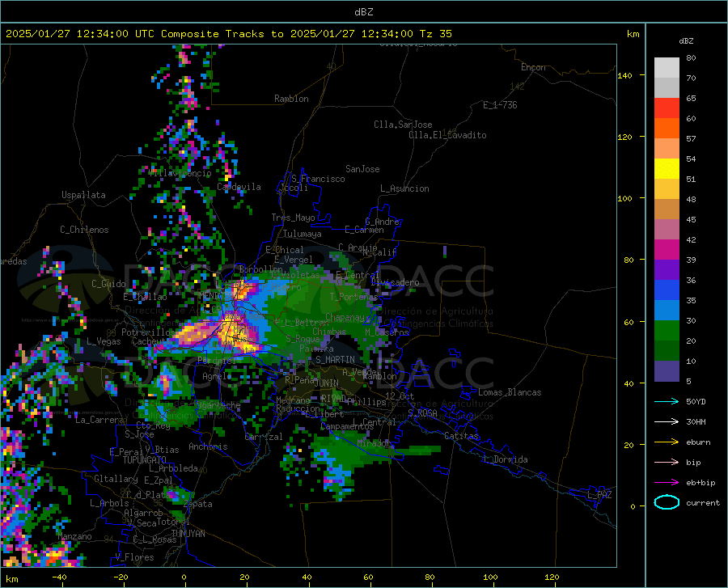Click the S_MARTIN place label
728x588 pixels.
335,360
